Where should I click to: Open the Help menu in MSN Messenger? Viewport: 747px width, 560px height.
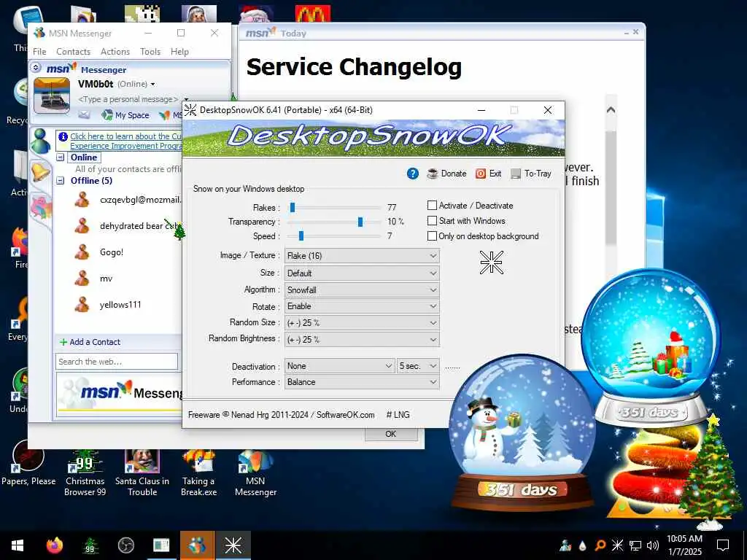(x=179, y=52)
